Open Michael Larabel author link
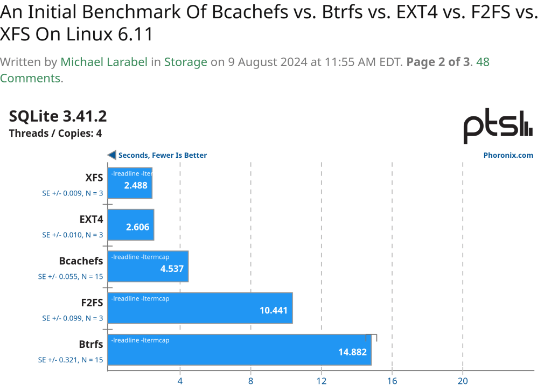This screenshot has height=392, width=551. [x=104, y=62]
